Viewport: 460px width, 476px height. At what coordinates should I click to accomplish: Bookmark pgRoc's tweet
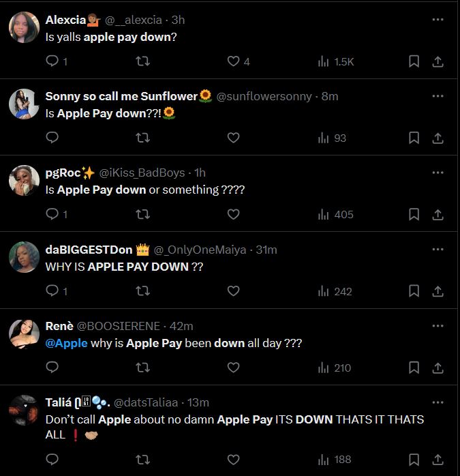[414, 214]
